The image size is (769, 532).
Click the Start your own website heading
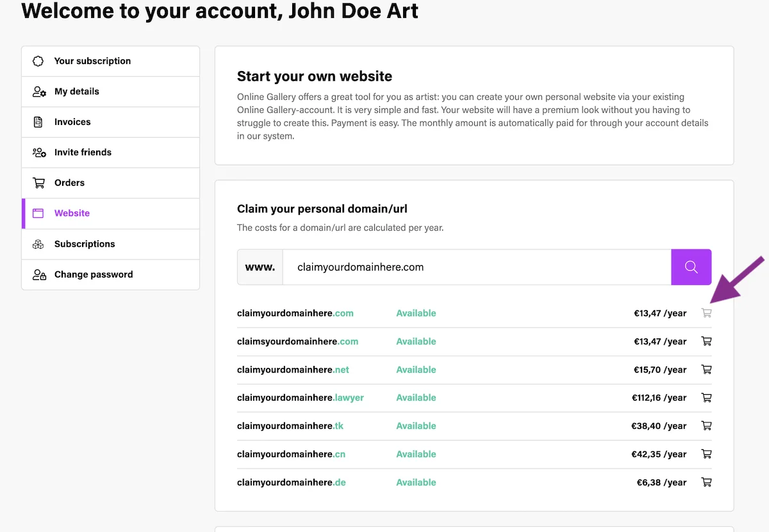coord(315,76)
